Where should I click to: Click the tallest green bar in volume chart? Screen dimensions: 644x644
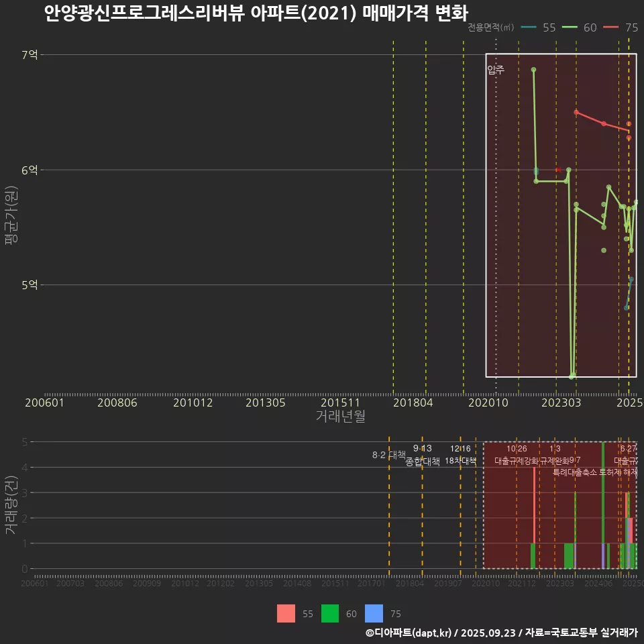(x=603, y=504)
